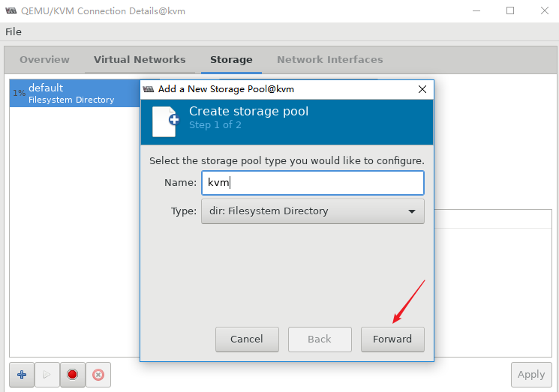Screen dimensions: 559x392
Task: Click the virt-manager icon in the dialog title
Action: coord(149,89)
